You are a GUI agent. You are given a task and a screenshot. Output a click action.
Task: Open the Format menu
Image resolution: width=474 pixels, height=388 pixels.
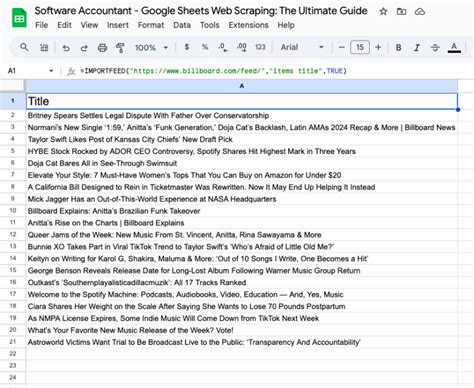click(x=151, y=25)
